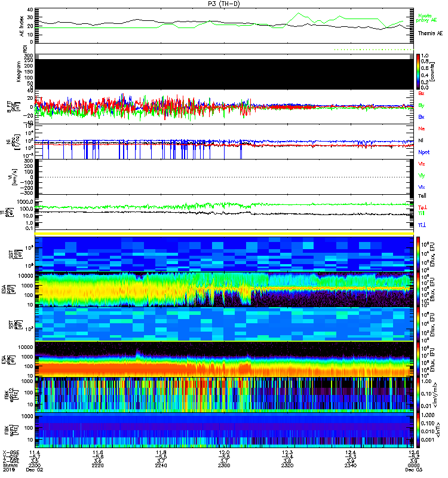Select the red Viz velocity legend label

pos(422,164)
